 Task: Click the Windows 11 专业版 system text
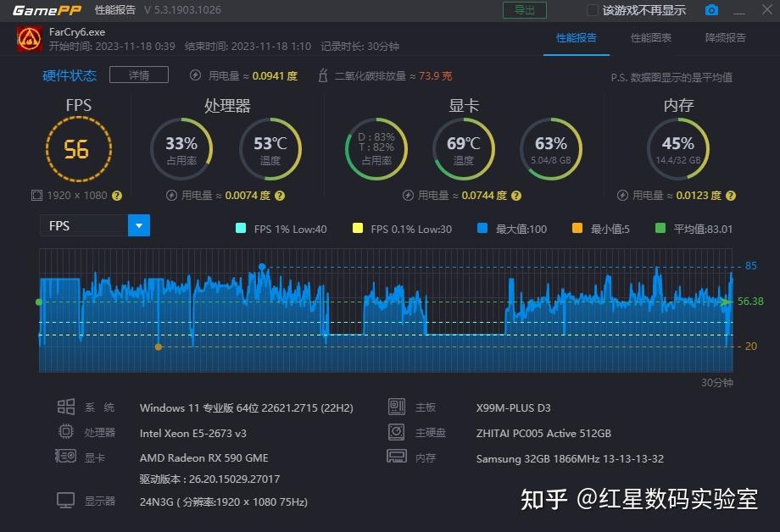pos(246,407)
